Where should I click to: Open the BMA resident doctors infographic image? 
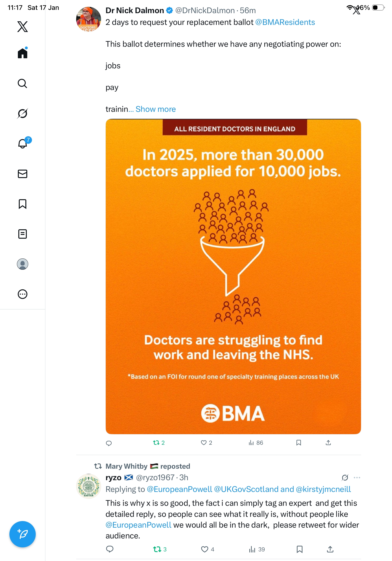[x=233, y=276]
